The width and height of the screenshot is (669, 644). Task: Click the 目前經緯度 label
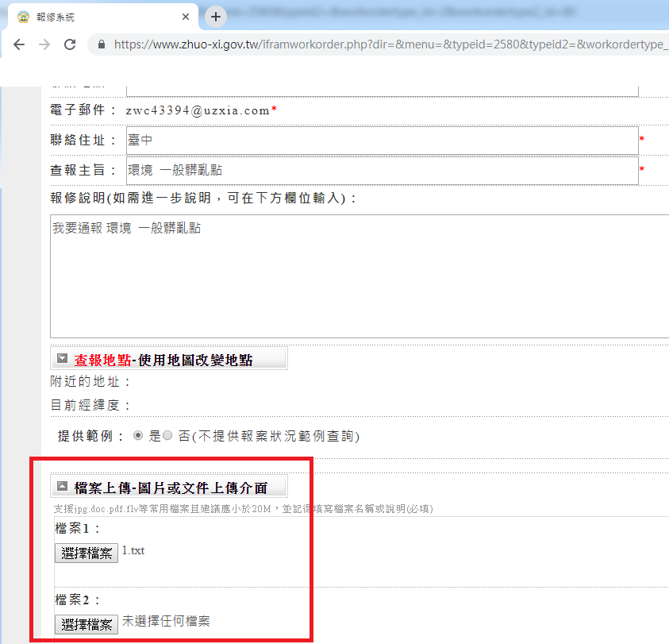pos(90,405)
